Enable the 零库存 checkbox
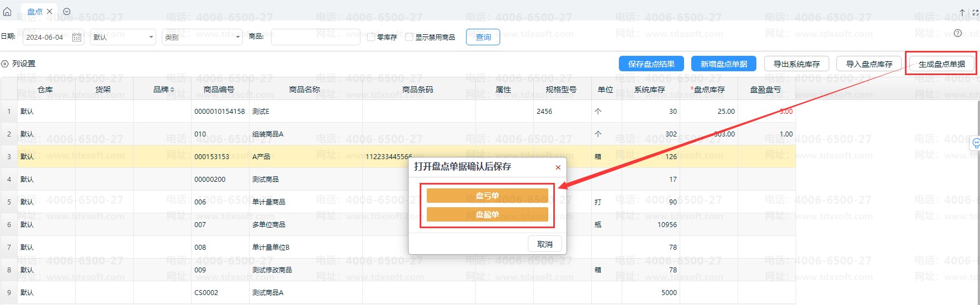The width and height of the screenshot is (980, 305). point(371,37)
